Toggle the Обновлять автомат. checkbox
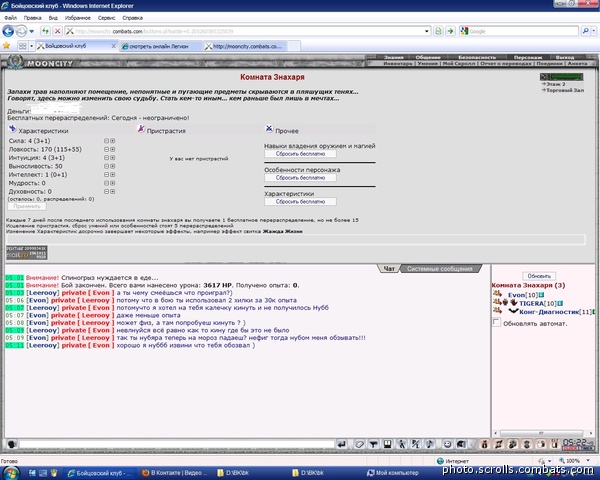This screenshot has height=480, width=600. (x=496, y=322)
